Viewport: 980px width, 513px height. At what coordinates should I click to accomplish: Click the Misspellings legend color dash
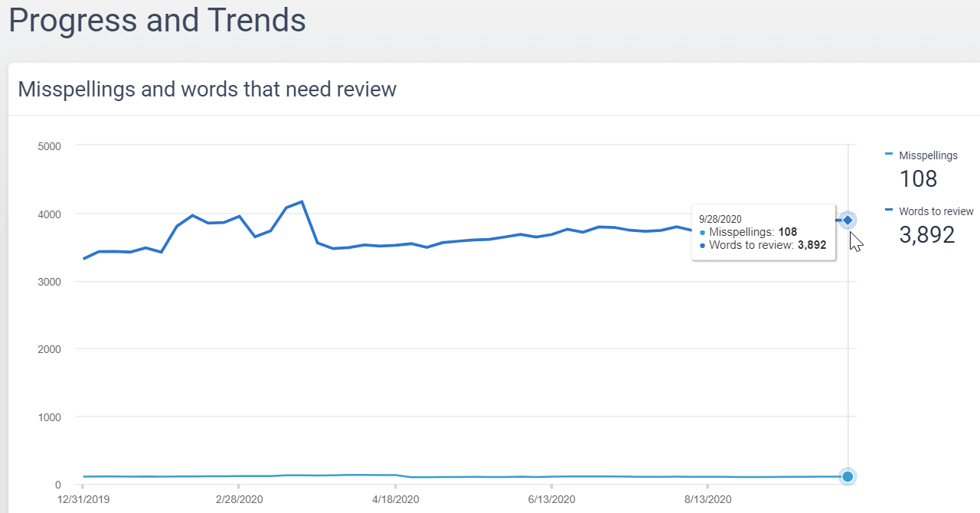[889, 155]
